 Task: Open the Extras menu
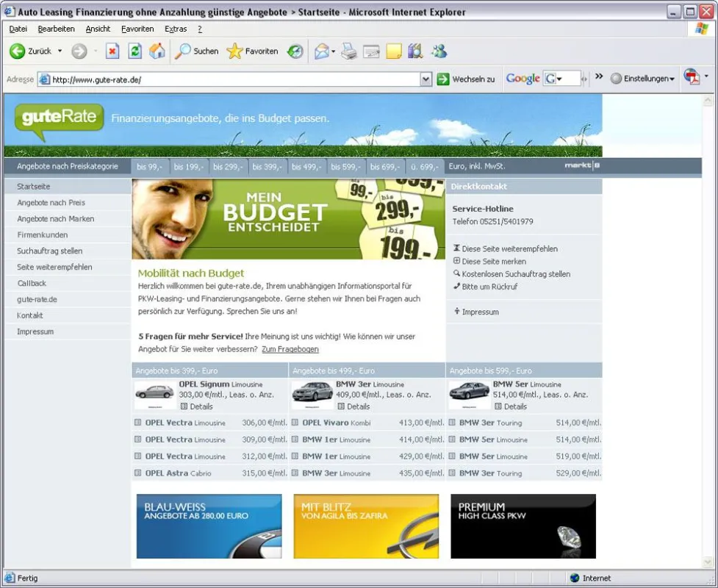pyautogui.click(x=176, y=29)
